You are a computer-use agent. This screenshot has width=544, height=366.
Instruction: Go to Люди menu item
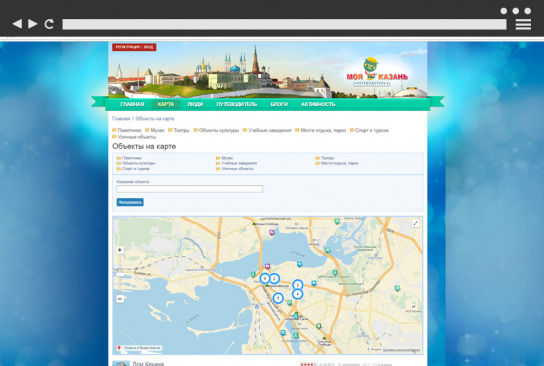(195, 104)
